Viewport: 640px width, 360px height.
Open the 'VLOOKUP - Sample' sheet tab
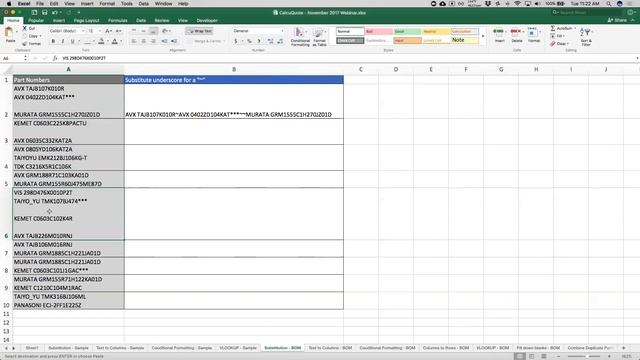click(238, 348)
